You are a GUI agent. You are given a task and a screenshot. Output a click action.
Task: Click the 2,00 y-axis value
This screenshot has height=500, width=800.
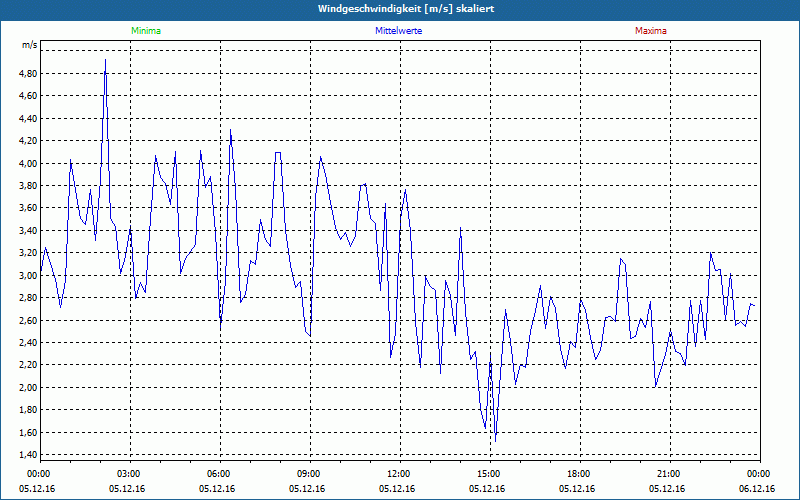(x=27, y=387)
